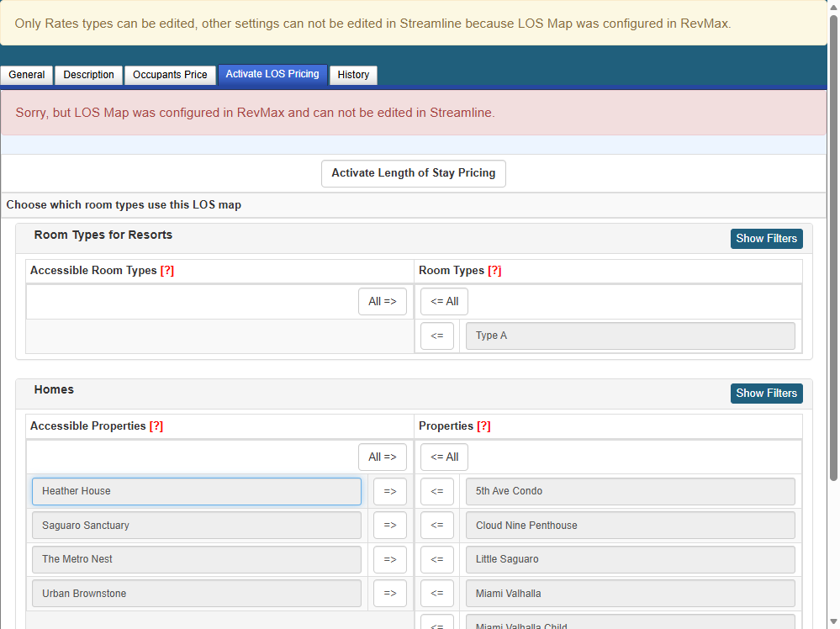This screenshot has height=629, width=840.
Task: Select Saguaro Sanctuary property
Action: 197,526
